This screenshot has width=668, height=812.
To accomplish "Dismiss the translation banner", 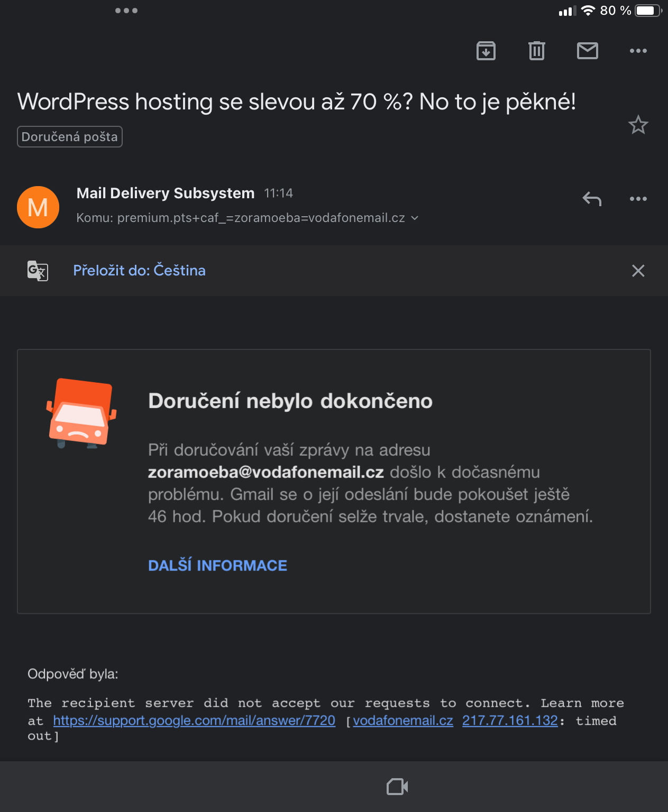I will point(638,271).
